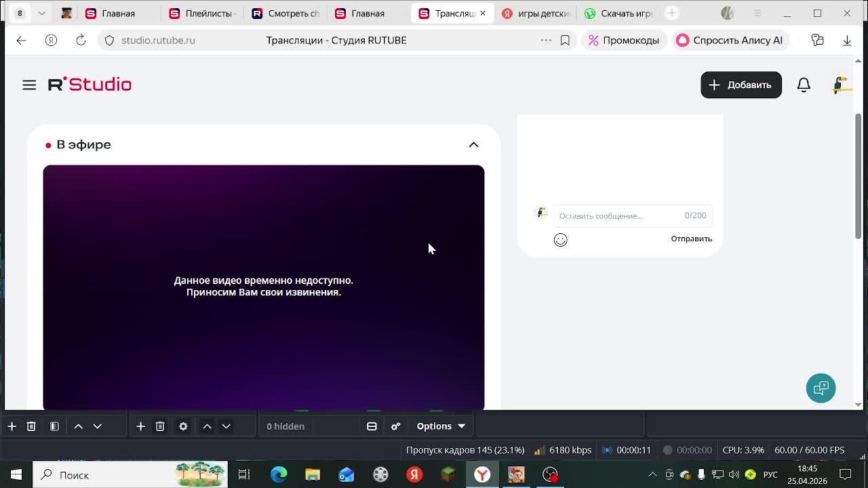Reload the current page

click(81, 40)
